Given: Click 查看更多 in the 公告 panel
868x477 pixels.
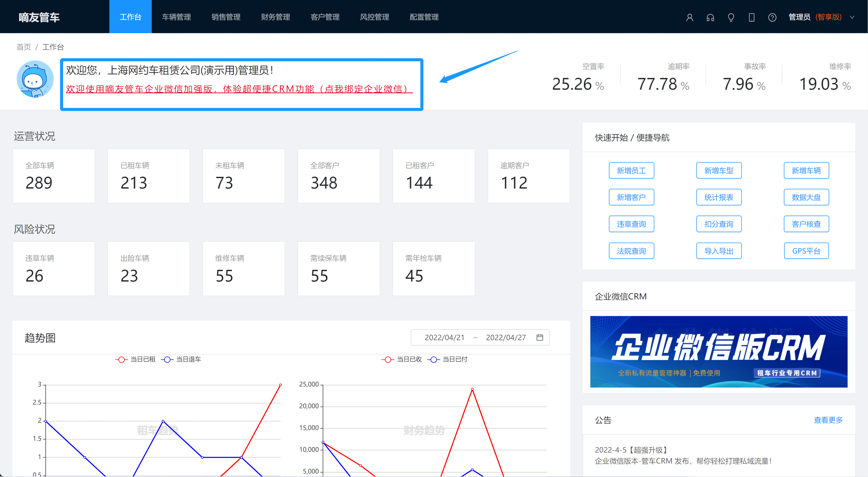Looking at the screenshot, I should tap(828, 420).
